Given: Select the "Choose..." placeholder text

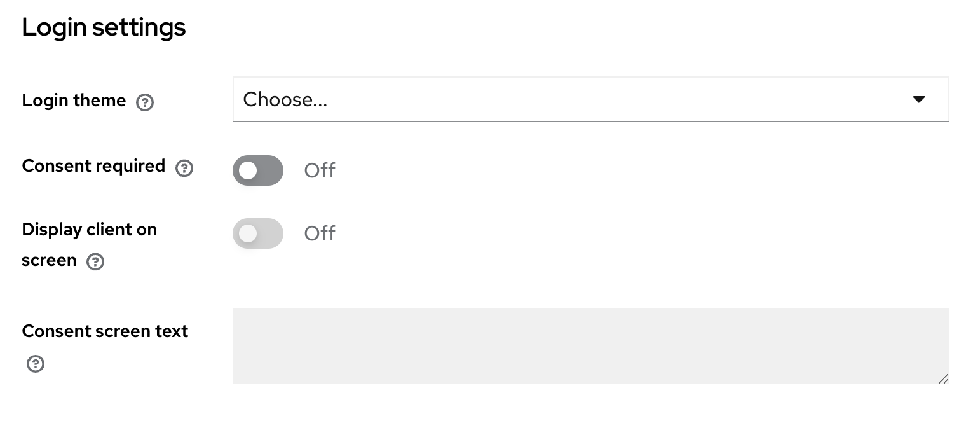Looking at the screenshot, I should 285,99.
